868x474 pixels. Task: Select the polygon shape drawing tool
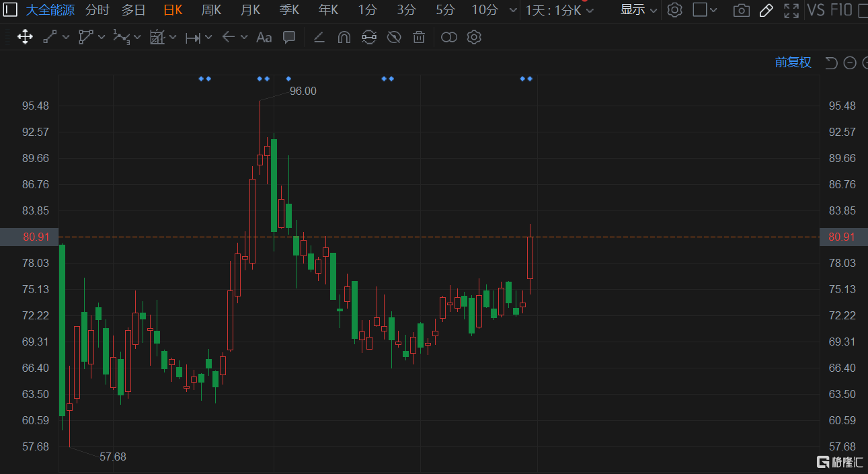pyautogui.click(x=85, y=38)
